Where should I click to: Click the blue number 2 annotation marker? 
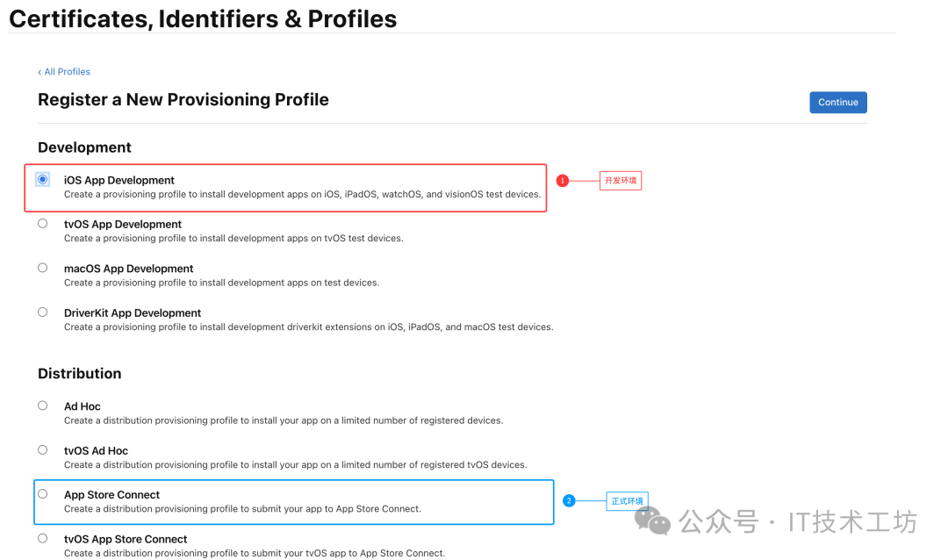tap(569, 501)
